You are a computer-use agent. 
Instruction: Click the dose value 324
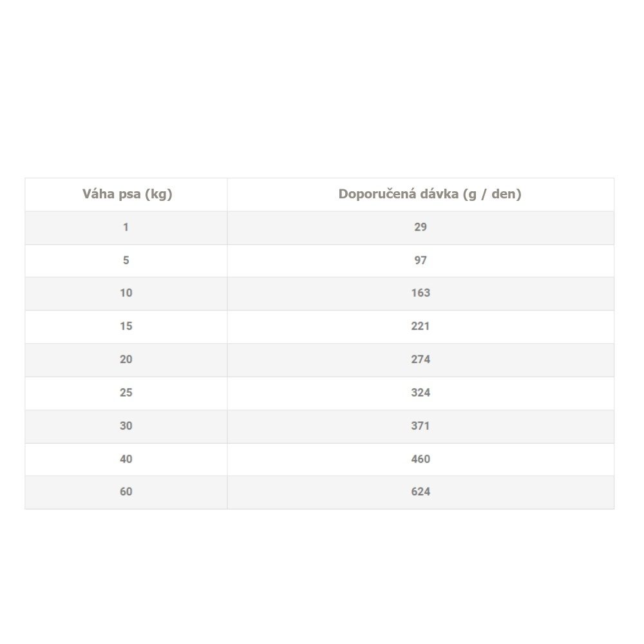click(x=421, y=393)
